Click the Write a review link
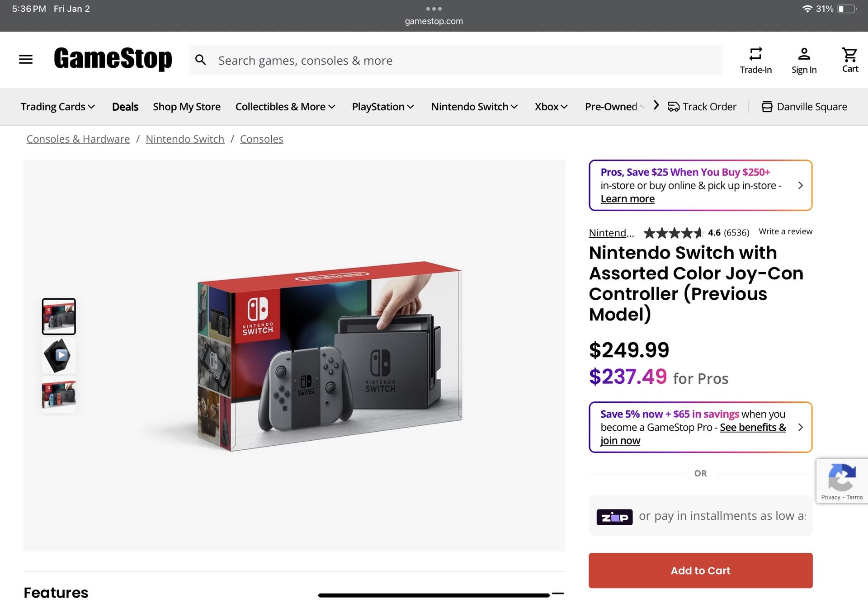868x603 pixels. point(785,231)
